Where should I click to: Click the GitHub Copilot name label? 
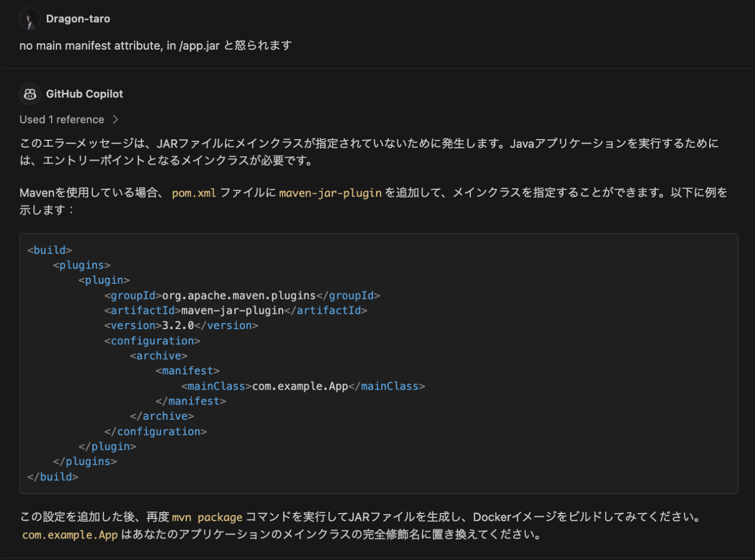85,94
